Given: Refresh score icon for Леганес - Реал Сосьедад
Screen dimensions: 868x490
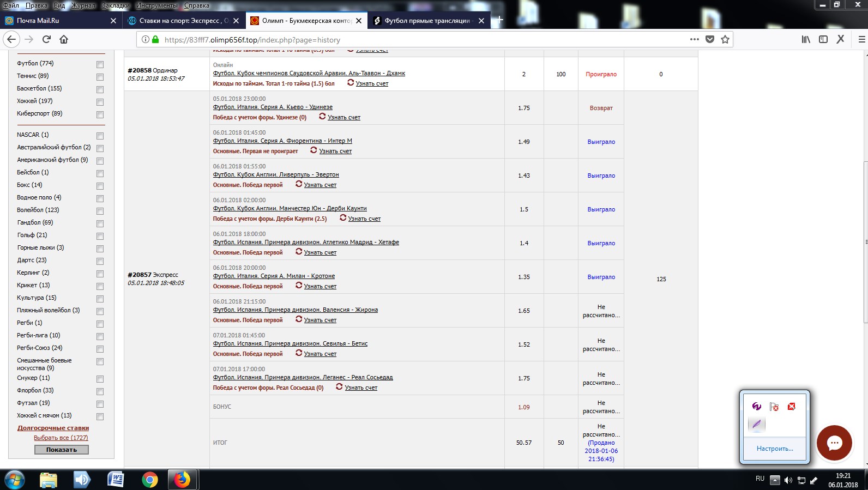Looking at the screenshot, I should [339, 387].
